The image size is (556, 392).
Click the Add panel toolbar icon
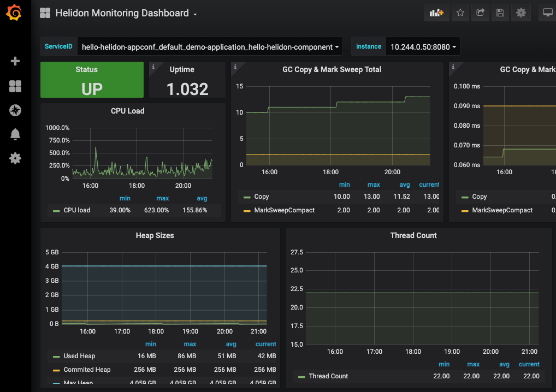tap(436, 13)
